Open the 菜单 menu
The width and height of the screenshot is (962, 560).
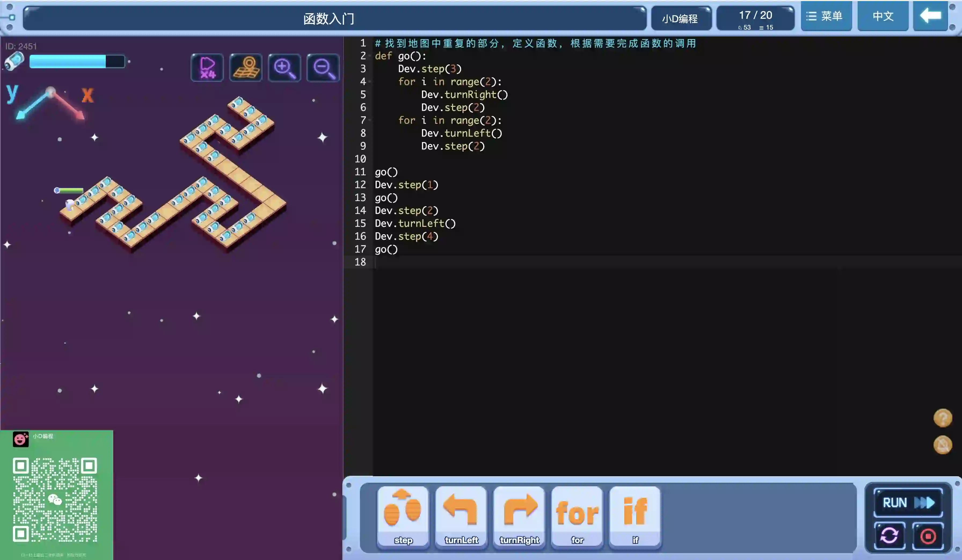826,16
